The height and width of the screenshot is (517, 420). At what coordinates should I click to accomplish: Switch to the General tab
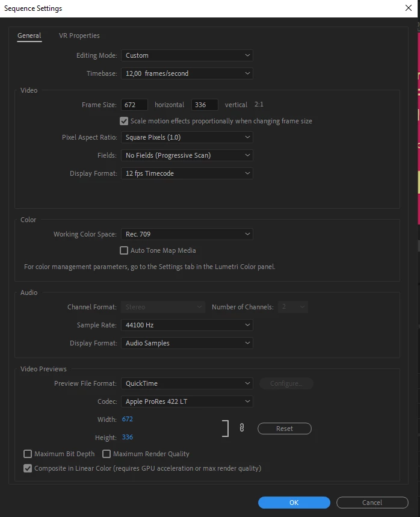coord(29,36)
